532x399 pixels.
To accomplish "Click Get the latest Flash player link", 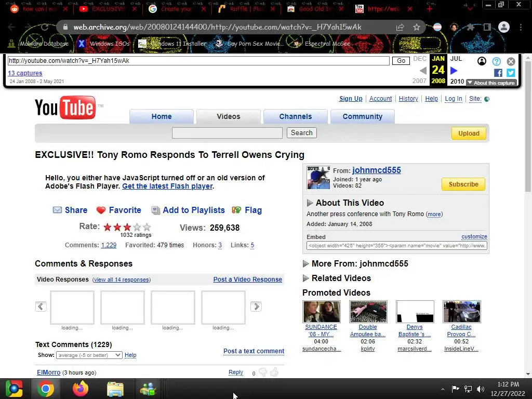I will click(x=167, y=187).
